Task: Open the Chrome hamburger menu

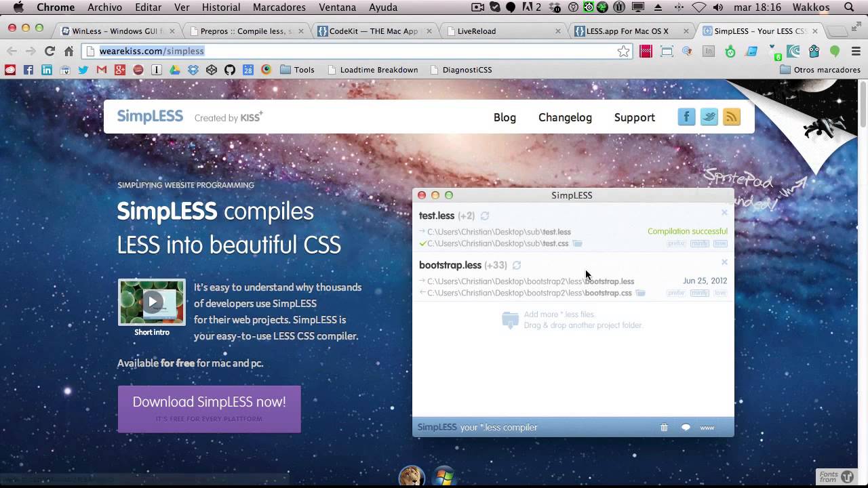Action: coord(856,51)
